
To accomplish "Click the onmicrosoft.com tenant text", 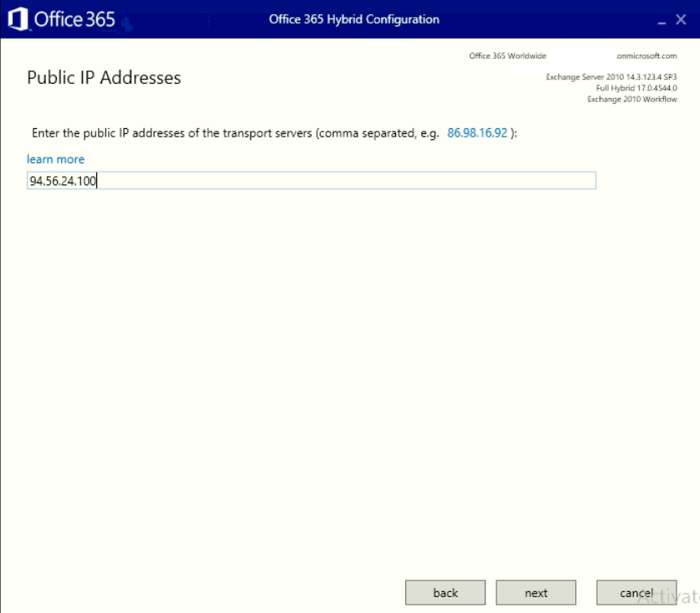I will point(646,56).
